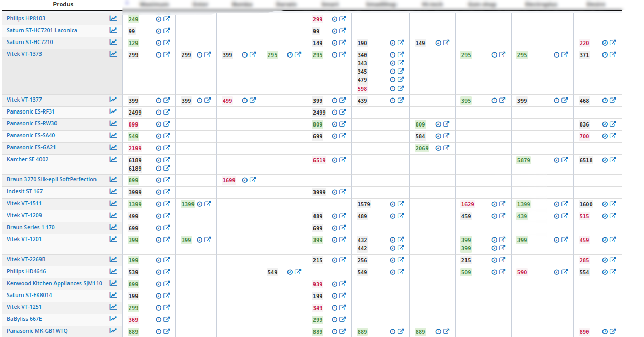Click the 515 price in Vitek VT-1209 row
Screen dimensions: 644x337
pyautogui.click(x=584, y=216)
